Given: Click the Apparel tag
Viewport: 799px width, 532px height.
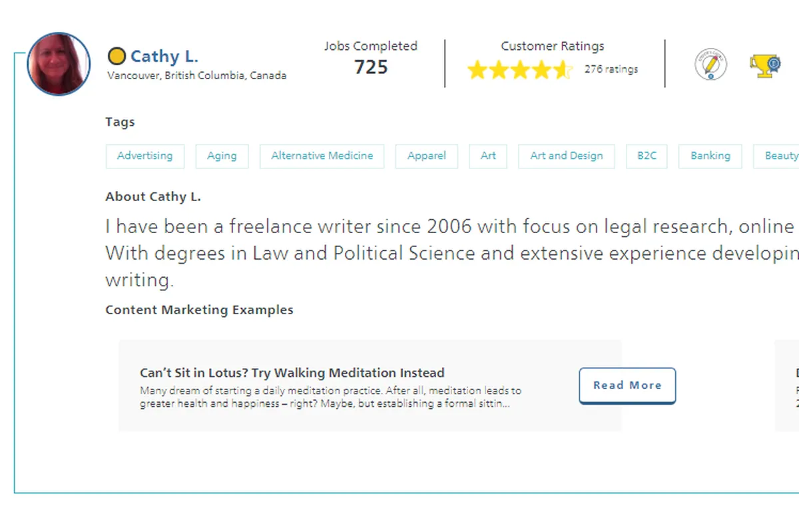Looking at the screenshot, I should (x=426, y=156).
